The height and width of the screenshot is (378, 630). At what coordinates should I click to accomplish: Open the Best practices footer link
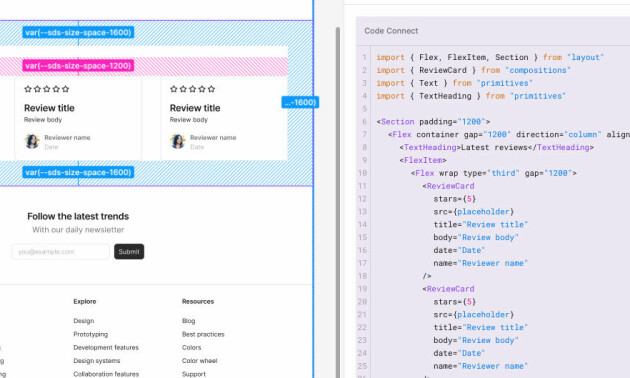203,334
